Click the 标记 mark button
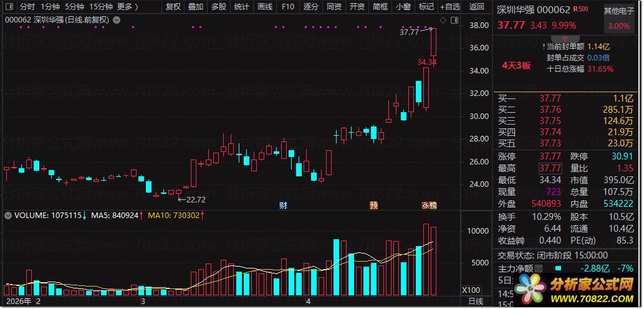Viewport: 644px width, 309px height. pyautogui.click(x=426, y=7)
